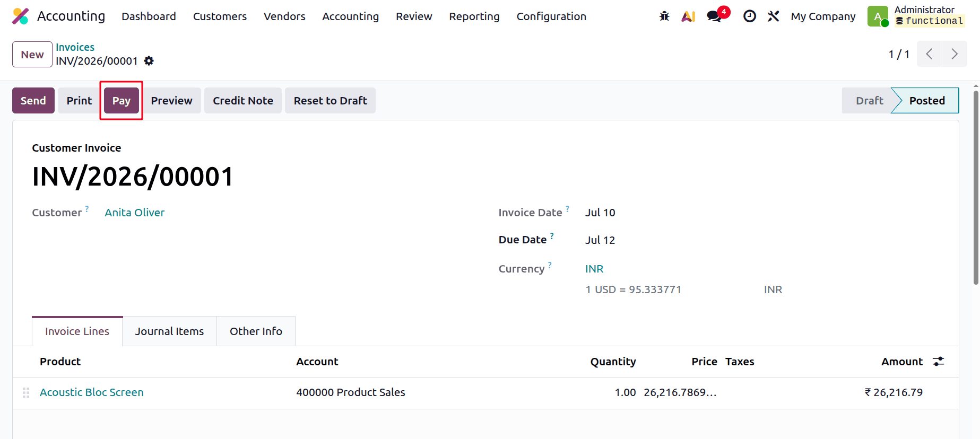This screenshot has width=980, height=439.
Task: Launch the AI assistant icon
Action: 688,16
